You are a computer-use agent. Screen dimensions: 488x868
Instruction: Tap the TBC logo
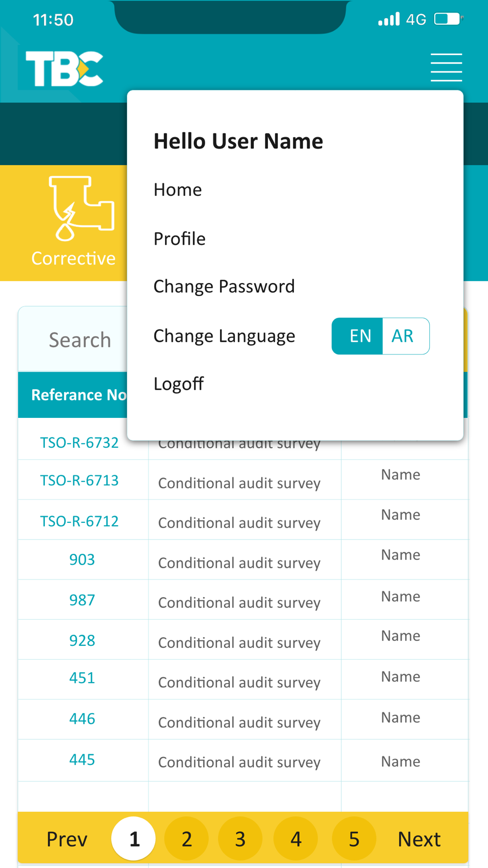click(x=64, y=69)
